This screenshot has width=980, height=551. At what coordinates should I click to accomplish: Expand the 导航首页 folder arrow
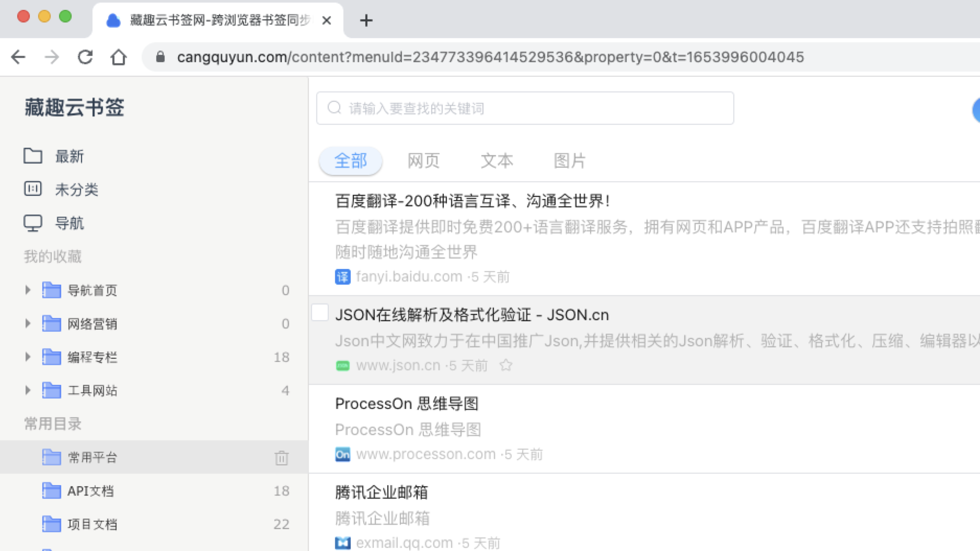tap(28, 290)
